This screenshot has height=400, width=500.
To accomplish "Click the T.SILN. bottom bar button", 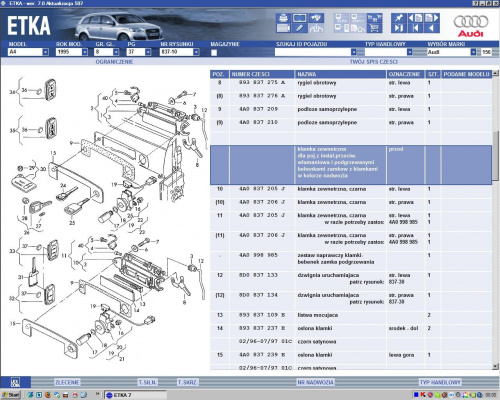I will pyautogui.click(x=147, y=382).
